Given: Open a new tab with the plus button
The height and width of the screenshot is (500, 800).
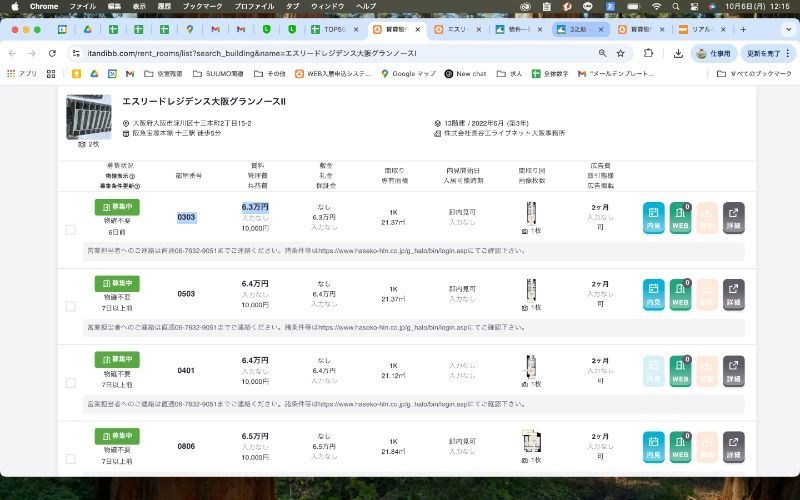Looking at the screenshot, I should pyautogui.click(x=743, y=30).
